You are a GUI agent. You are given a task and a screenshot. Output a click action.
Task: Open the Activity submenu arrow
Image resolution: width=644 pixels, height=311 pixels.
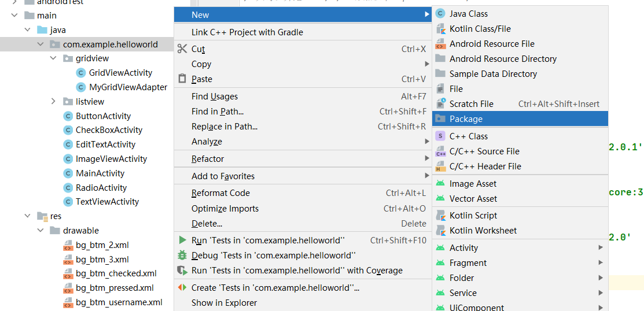pyautogui.click(x=601, y=248)
